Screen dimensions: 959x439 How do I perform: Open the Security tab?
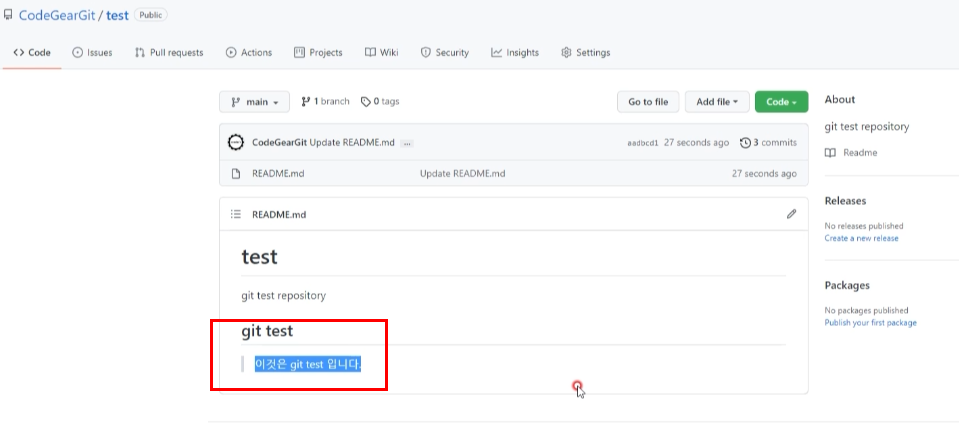(x=445, y=53)
